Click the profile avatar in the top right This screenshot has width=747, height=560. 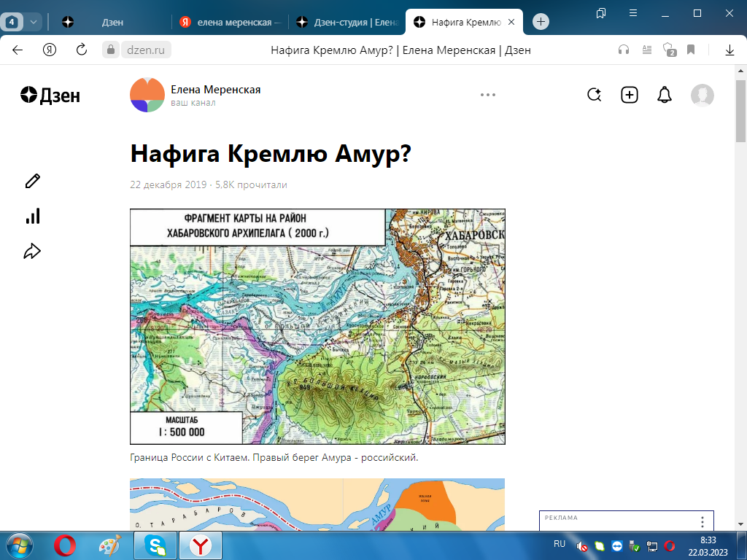(702, 95)
